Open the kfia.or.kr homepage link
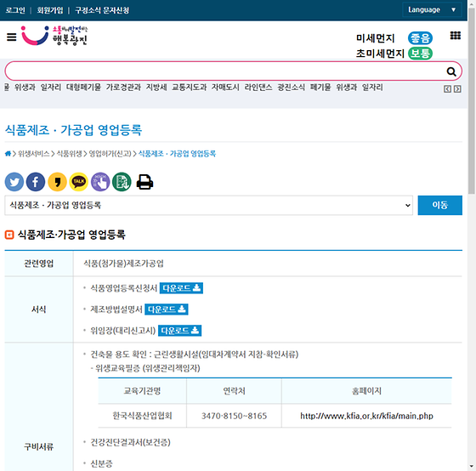 point(366,416)
